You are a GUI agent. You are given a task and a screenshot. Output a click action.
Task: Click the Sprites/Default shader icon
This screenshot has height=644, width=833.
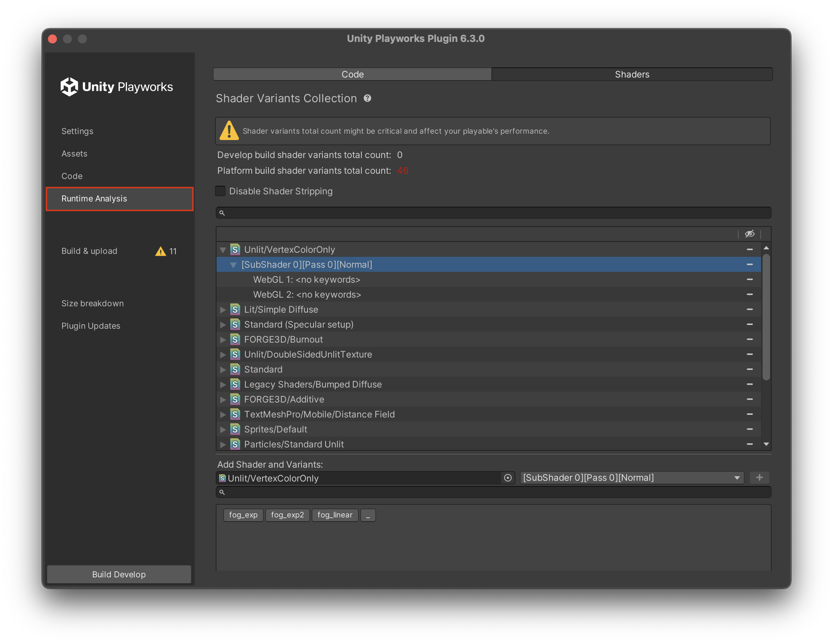(x=235, y=429)
